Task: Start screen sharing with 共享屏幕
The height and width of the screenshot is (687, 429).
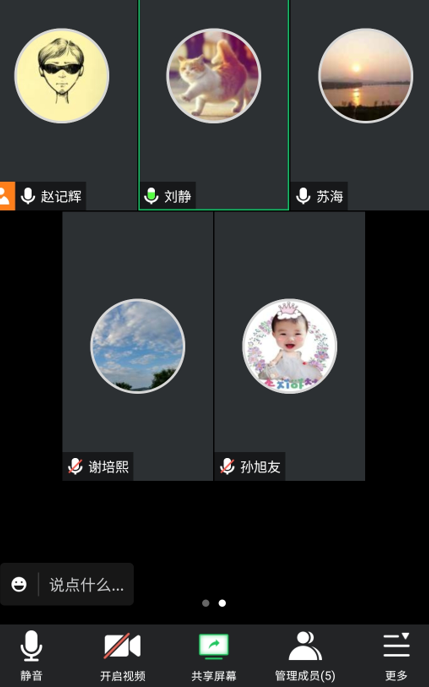Action: 214,655
